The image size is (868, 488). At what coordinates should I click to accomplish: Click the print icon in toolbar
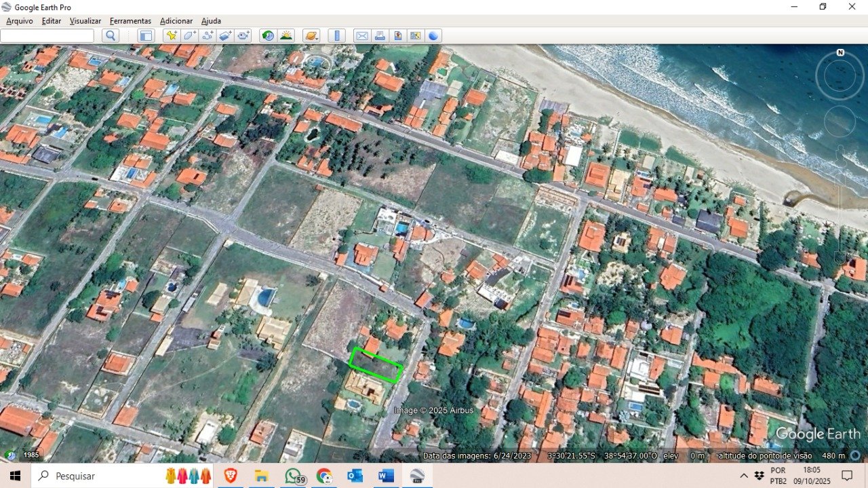(380, 36)
